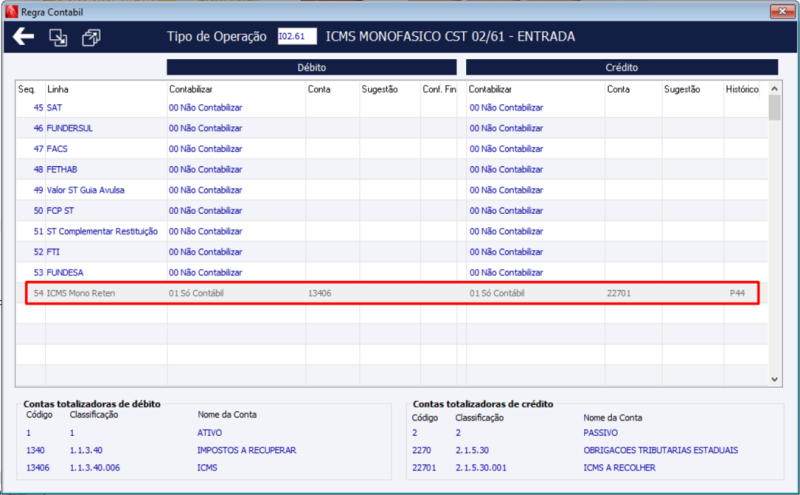Screen dimensions: 800x495
Task: Click the Seq. column header
Action: [x=27, y=89]
